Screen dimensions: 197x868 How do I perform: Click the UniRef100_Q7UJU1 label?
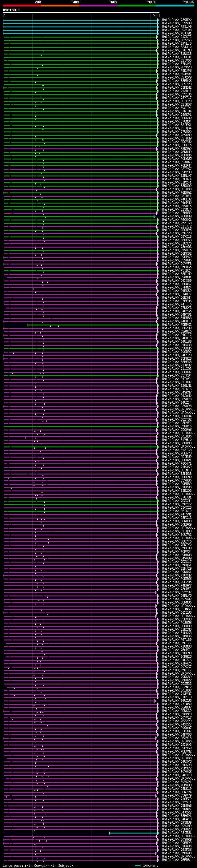pos(176,497)
